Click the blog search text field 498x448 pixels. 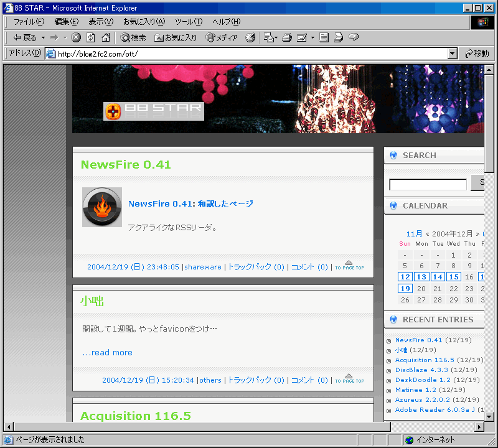click(x=428, y=184)
